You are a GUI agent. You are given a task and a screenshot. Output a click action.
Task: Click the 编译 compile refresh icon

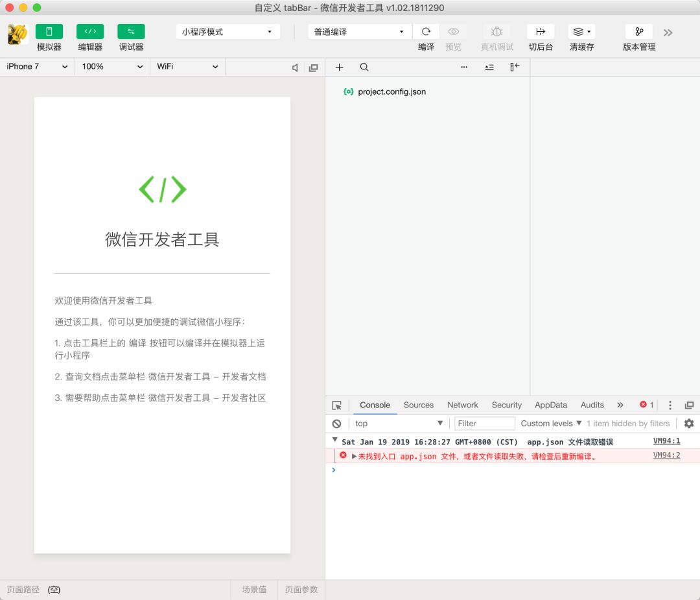click(426, 32)
